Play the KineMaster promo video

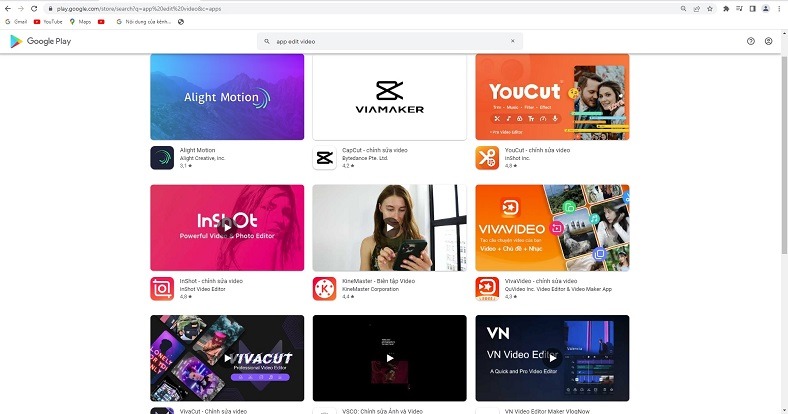(x=389, y=228)
